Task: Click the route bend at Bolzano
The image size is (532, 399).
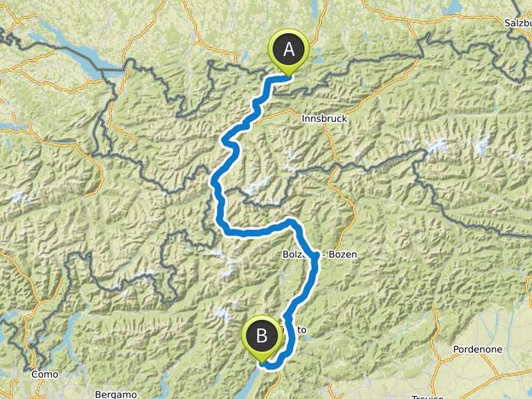Action: point(316,255)
